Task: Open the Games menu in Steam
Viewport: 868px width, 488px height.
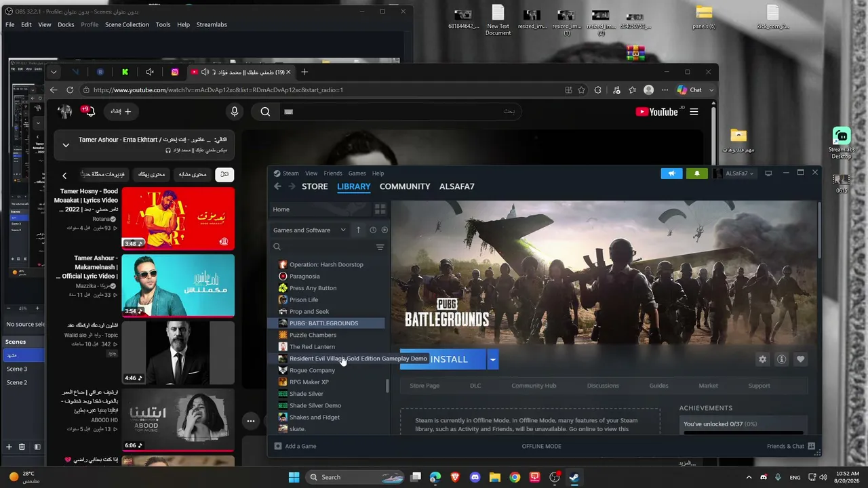Action: pyautogui.click(x=357, y=174)
